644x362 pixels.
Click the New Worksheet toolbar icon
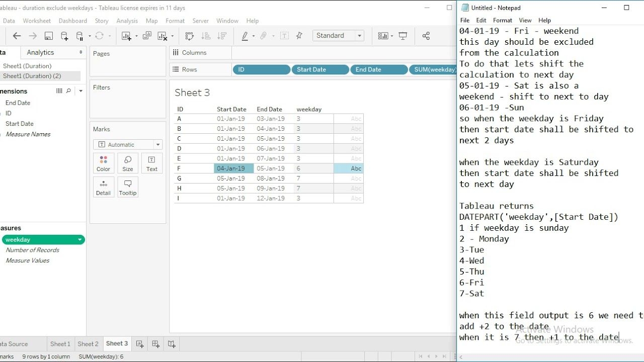(x=126, y=36)
